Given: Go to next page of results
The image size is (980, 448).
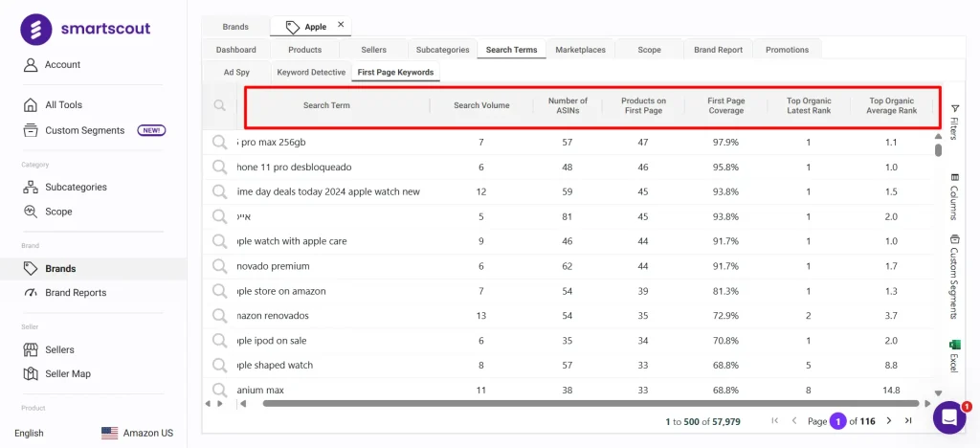Looking at the screenshot, I should (x=889, y=421).
